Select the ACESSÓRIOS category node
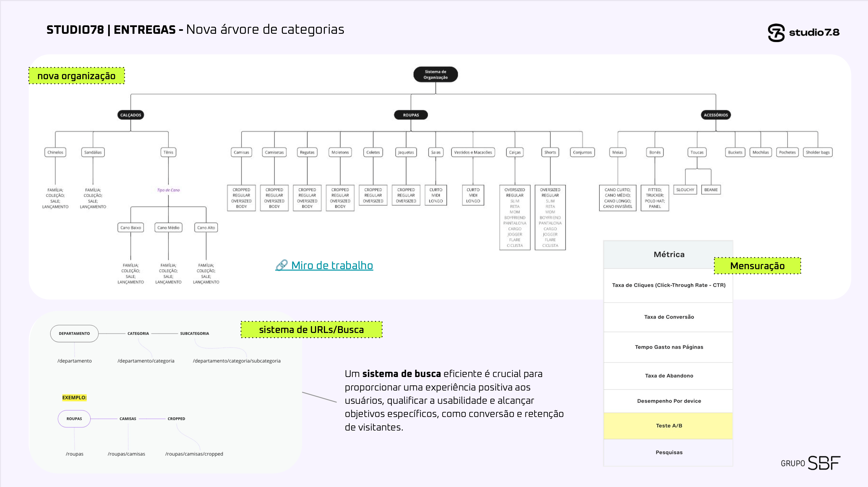 pyautogui.click(x=715, y=115)
